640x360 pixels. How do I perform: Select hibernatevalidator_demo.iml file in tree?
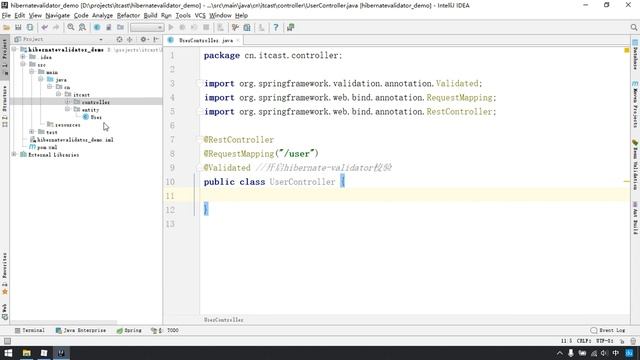pyautogui.click(x=72, y=140)
